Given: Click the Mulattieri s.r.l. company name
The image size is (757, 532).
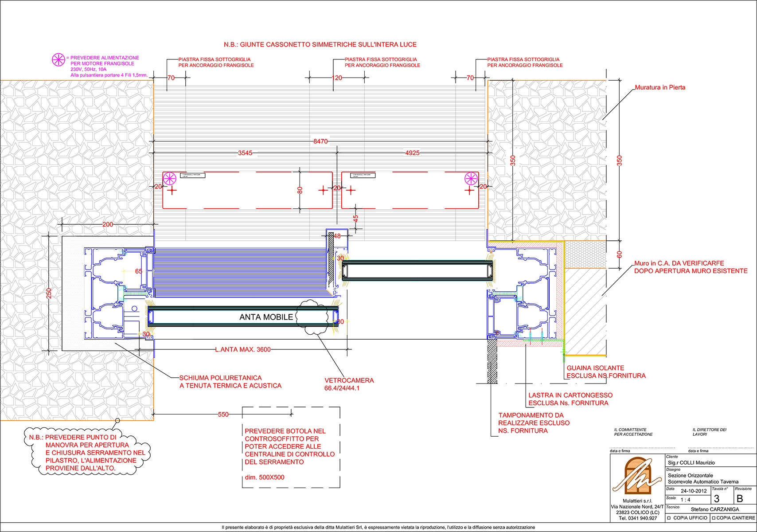Looking at the screenshot, I should tap(637, 501).
